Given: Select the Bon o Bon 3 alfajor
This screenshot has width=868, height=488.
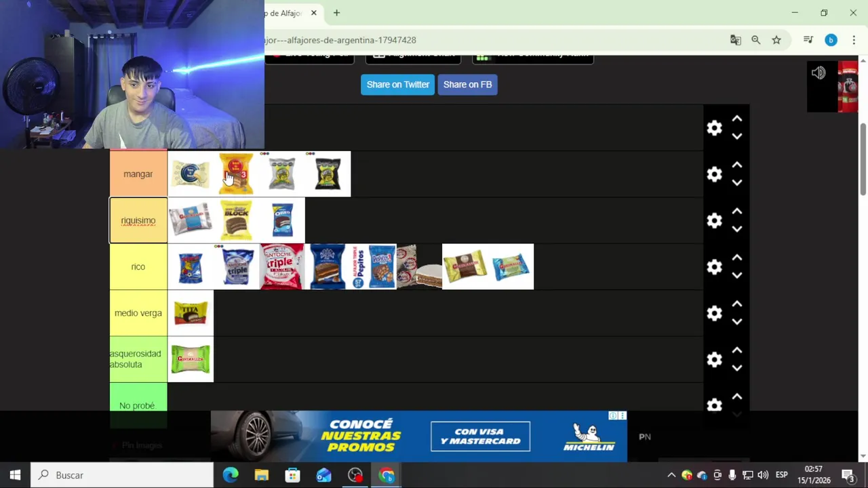Looking at the screenshot, I should tap(236, 174).
